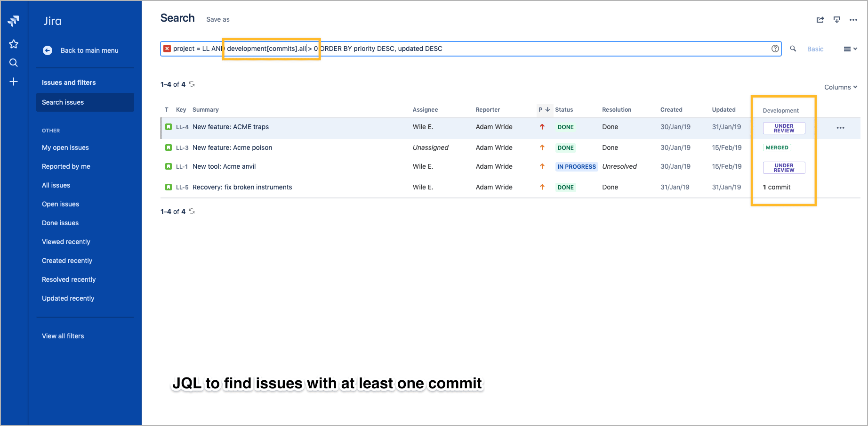
Task: Click issue type icon for LL-4
Action: point(169,127)
